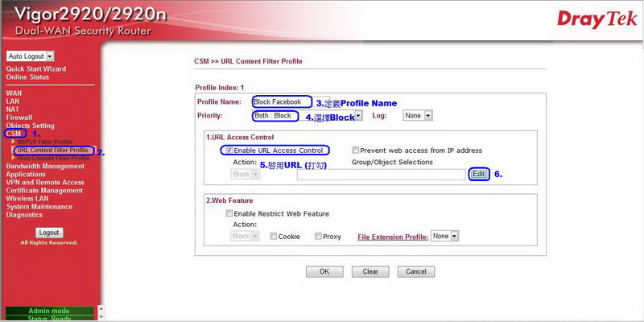Open Applications menu

[x=26, y=174]
